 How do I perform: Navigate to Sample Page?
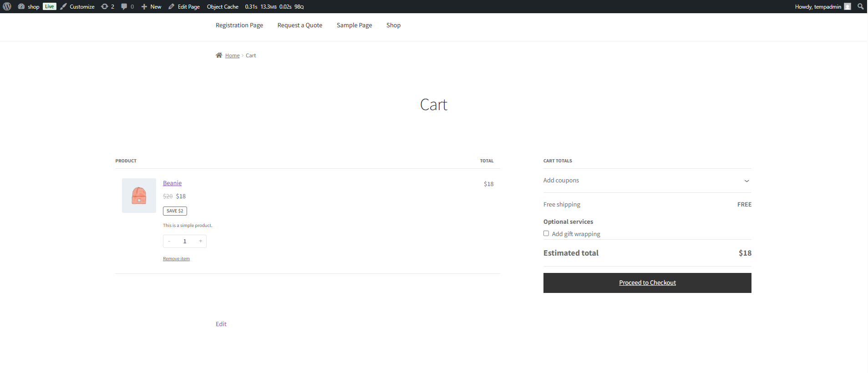(x=355, y=25)
